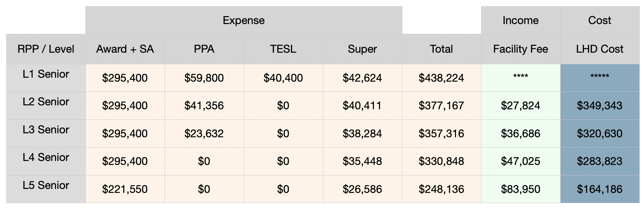Select the L1 Senior row label
The width and height of the screenshot is (644, 210).
(x=46, y=74)
